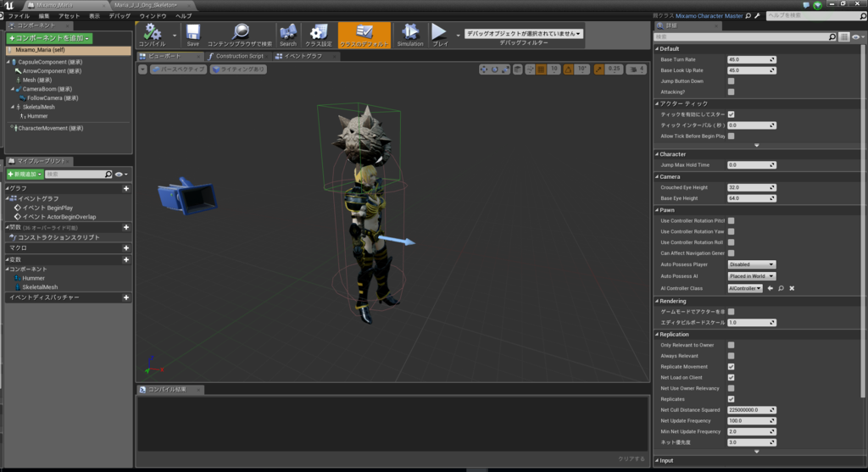Screen dimensions: 868x472
Task: Open the scale snap value 0.25 menu
Action: click(x=614, y=69)
